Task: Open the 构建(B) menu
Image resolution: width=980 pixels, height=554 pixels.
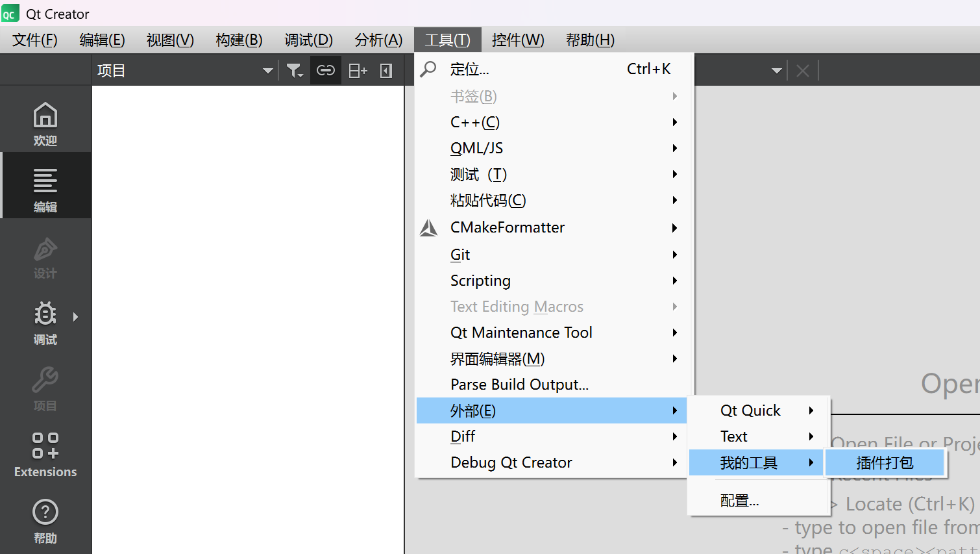Action: pyautogui.click(x=239, y=40)
